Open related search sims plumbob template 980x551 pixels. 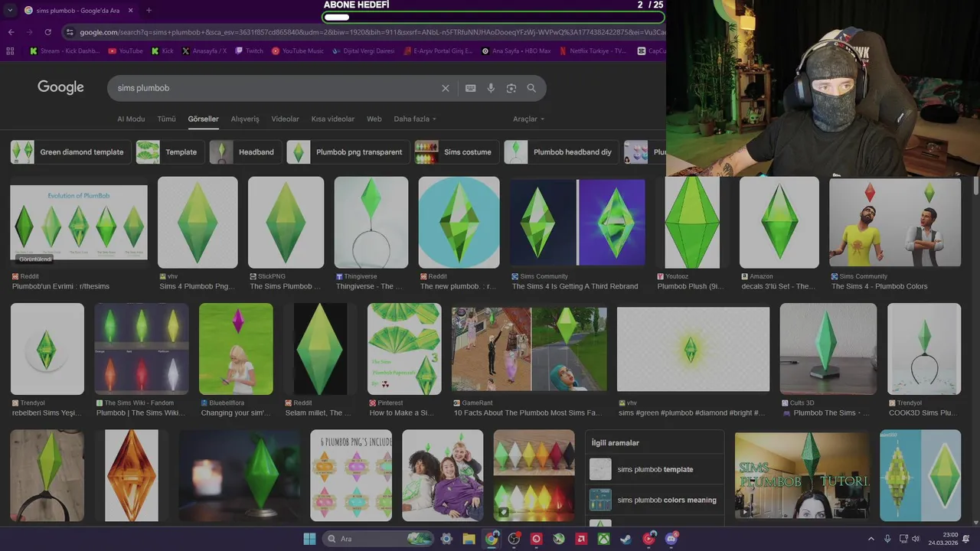(655, 469)
